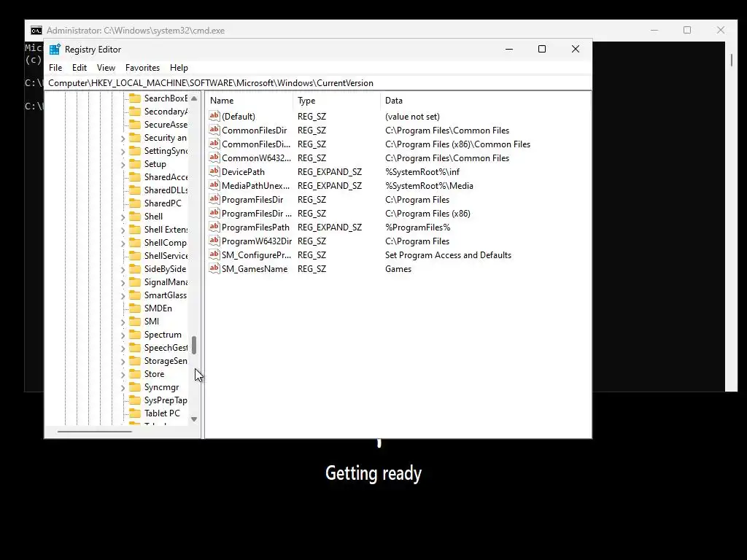Select the SecondaryA tree key
The image size is (747, 560).
point(166,112)
